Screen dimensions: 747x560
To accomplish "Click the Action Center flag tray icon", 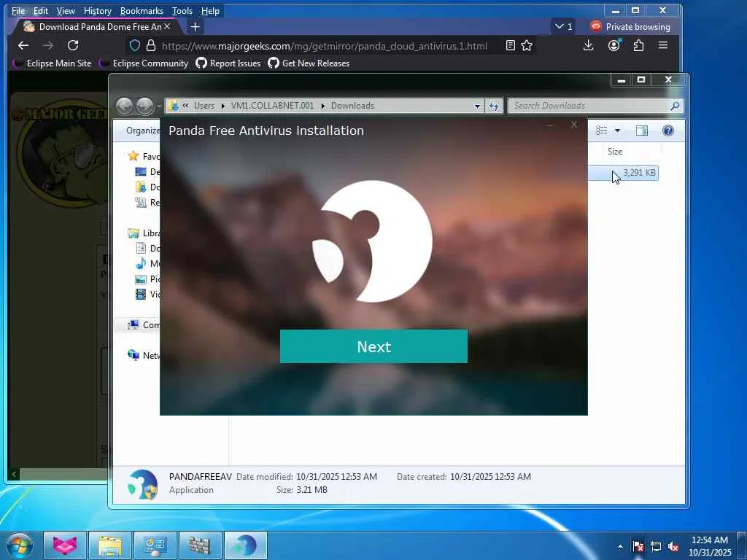I will (x=638, y=546).
